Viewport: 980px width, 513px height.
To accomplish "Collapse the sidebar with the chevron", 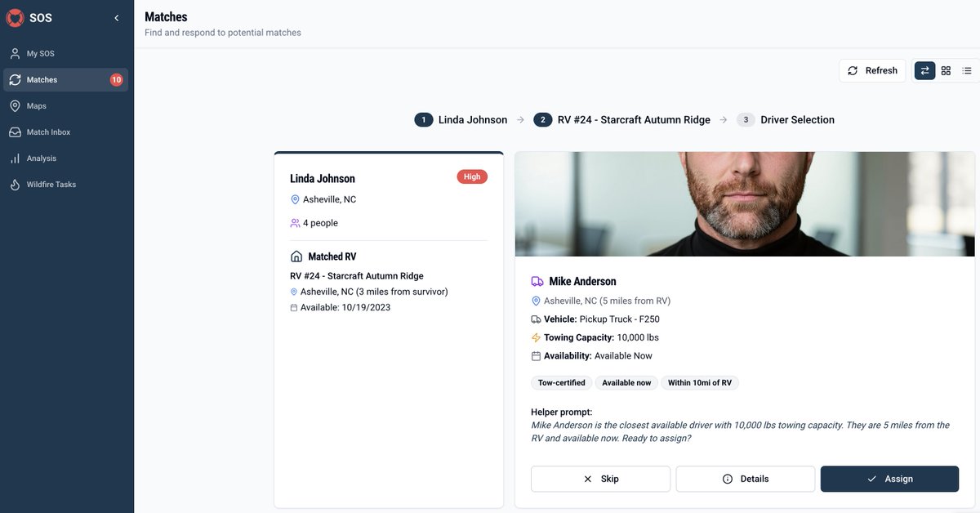I will tap(117, 18).
